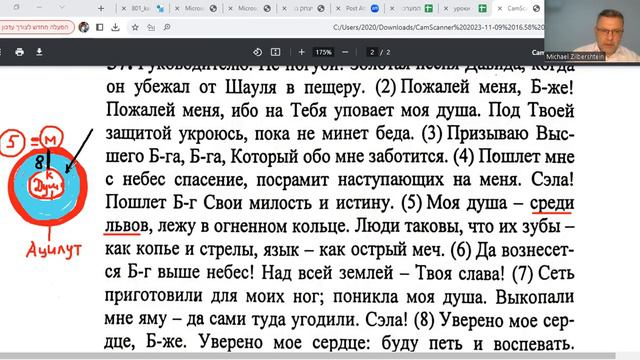Close the CamSc tab

tap(500, 8)
